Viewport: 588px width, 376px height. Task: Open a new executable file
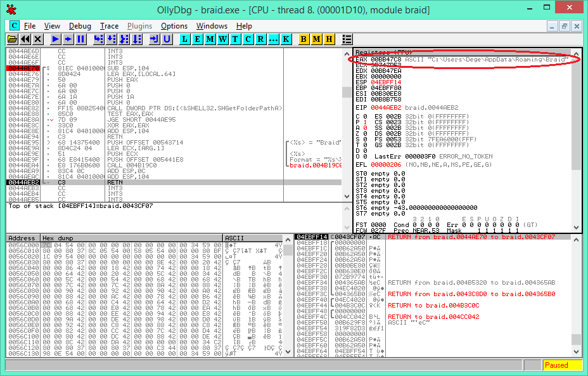11,39
